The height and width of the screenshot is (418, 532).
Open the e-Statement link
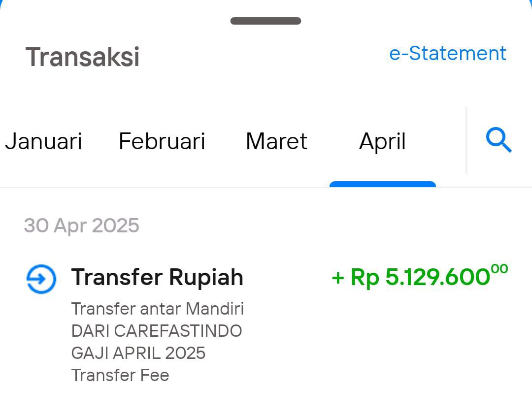point(447,54)
